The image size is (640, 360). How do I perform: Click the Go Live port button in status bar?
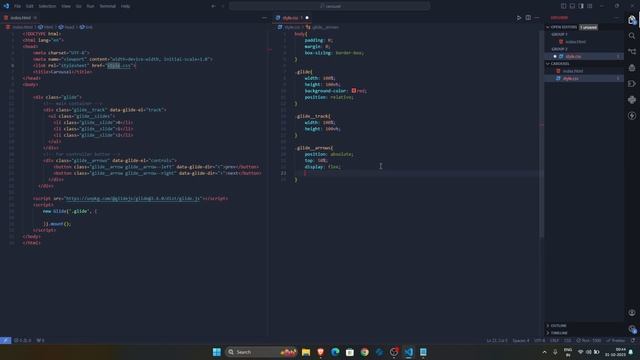[589, 340]
